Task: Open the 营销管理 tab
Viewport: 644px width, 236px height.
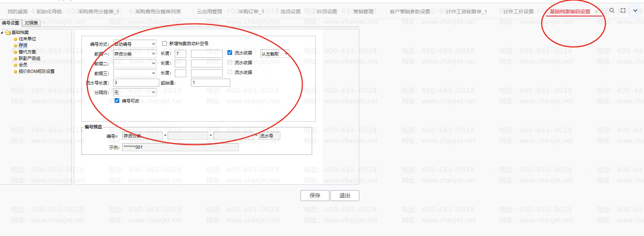Action: 363,12
